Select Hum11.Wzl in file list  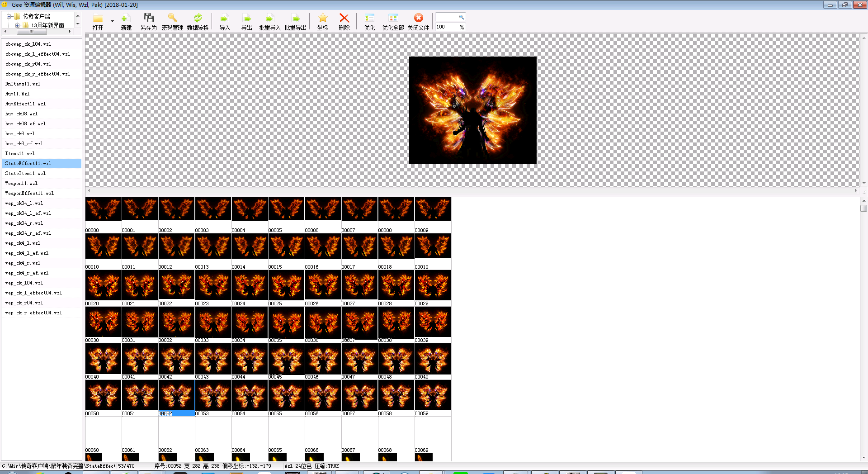click(42, 94)
